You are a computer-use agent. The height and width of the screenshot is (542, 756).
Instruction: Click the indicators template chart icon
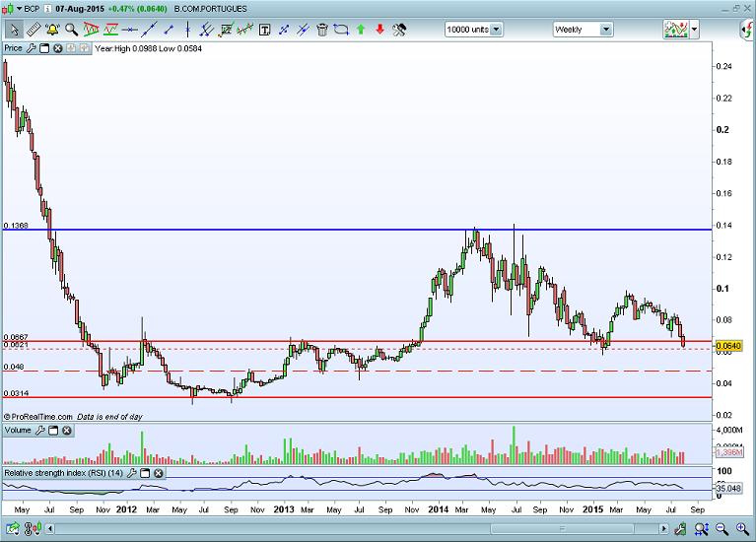pyautogui.click(x=676, y=30)
